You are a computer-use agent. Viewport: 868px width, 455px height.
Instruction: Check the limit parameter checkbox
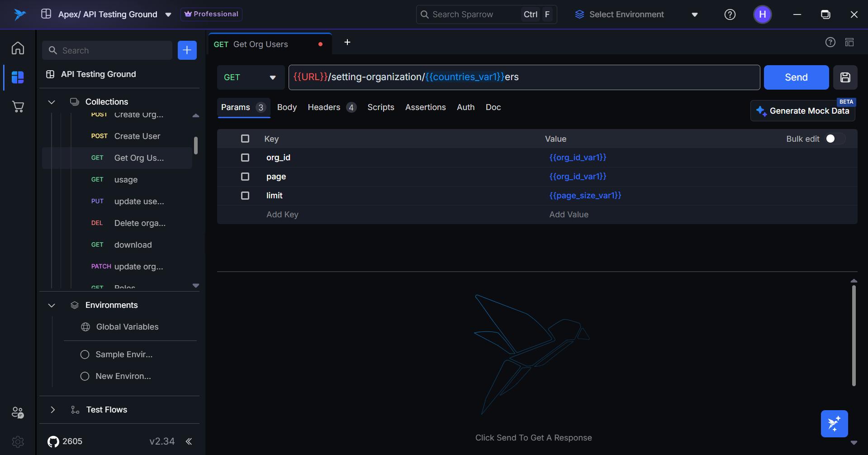tap(245, 196)
